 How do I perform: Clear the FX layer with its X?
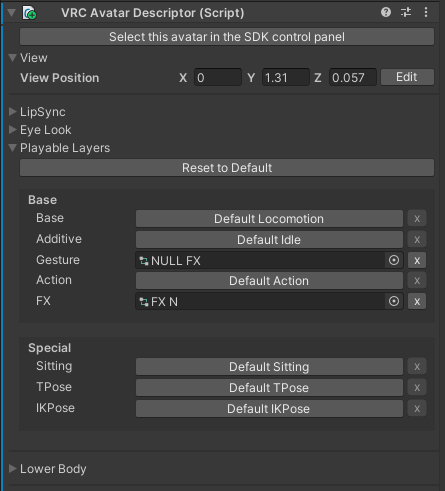pos(417,301)
